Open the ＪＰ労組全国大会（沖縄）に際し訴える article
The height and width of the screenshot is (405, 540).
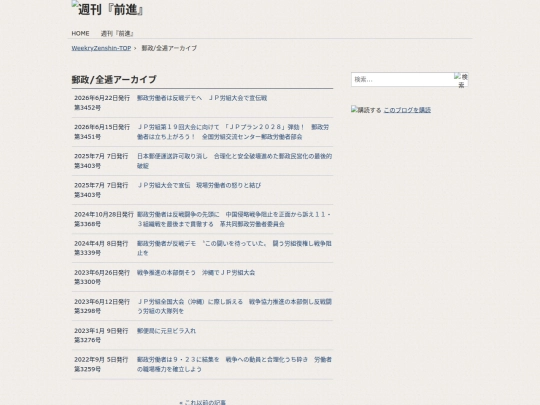pyautogui.click(x=234, y=306)
